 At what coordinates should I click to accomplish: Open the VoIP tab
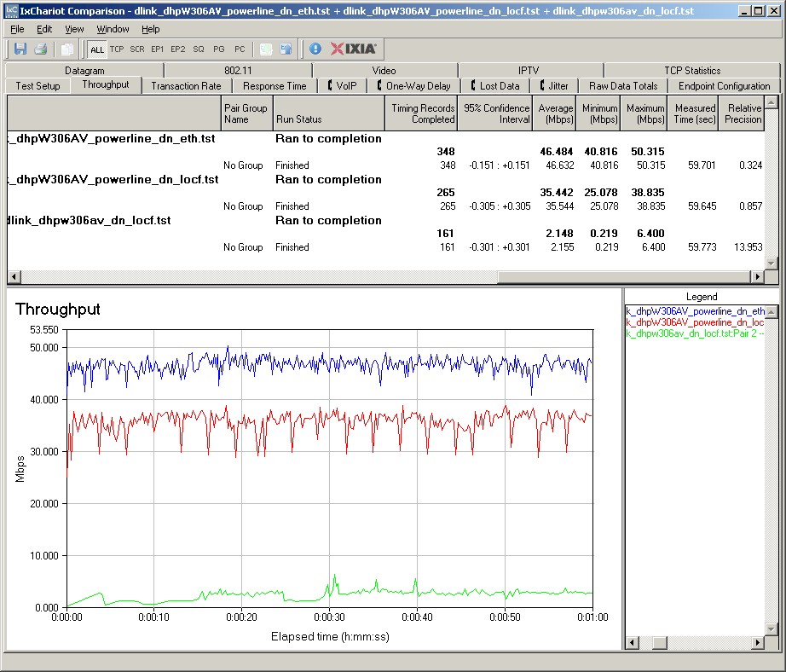tap(343, 86)
